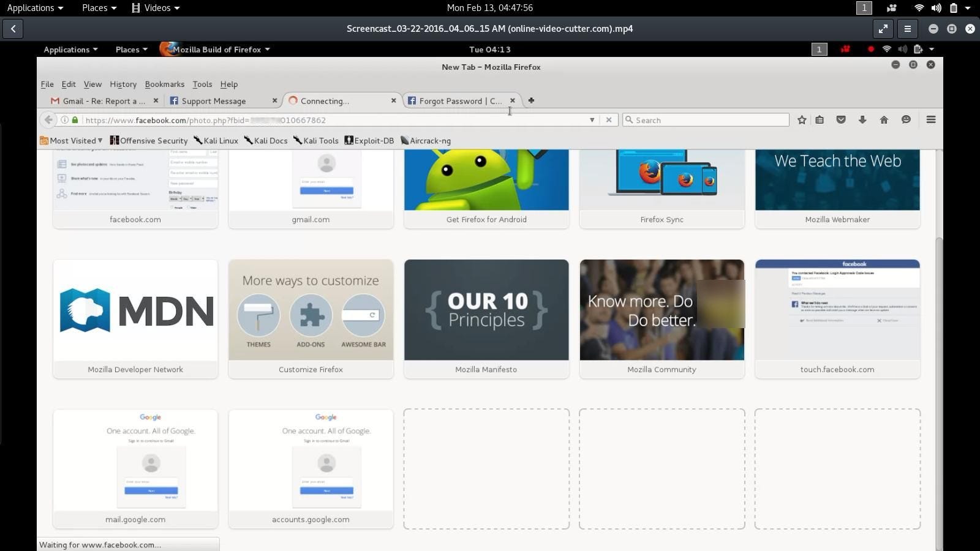Open the Kali Linux bookmark

tap(216, 141)
